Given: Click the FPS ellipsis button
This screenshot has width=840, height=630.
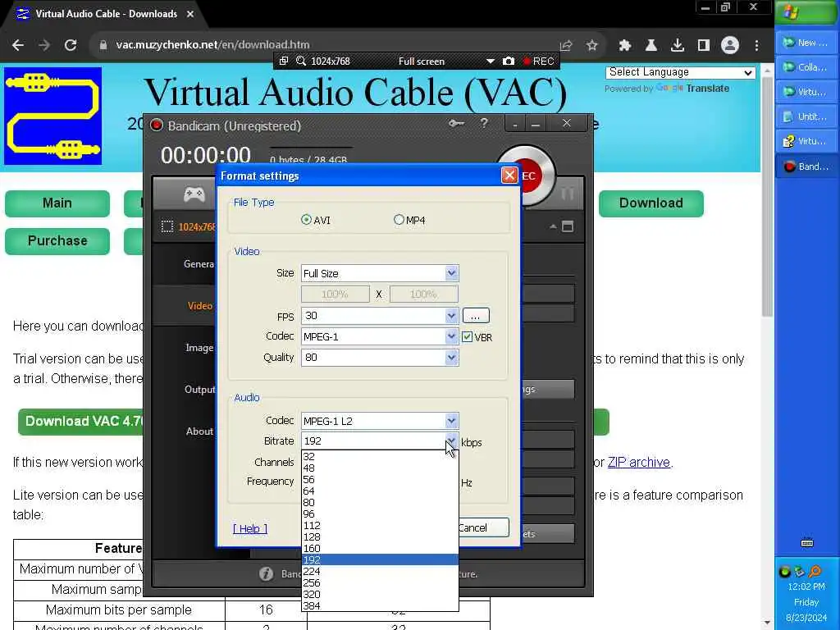Looking at the screenshot, I should pyautogui.click(x=476, y=316).
